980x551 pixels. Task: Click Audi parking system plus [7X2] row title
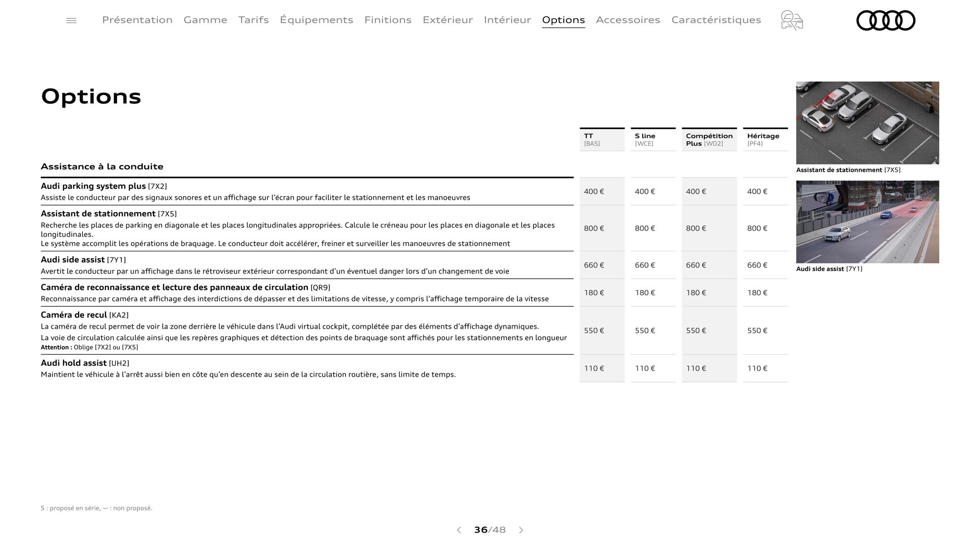(x=104, y=186)
